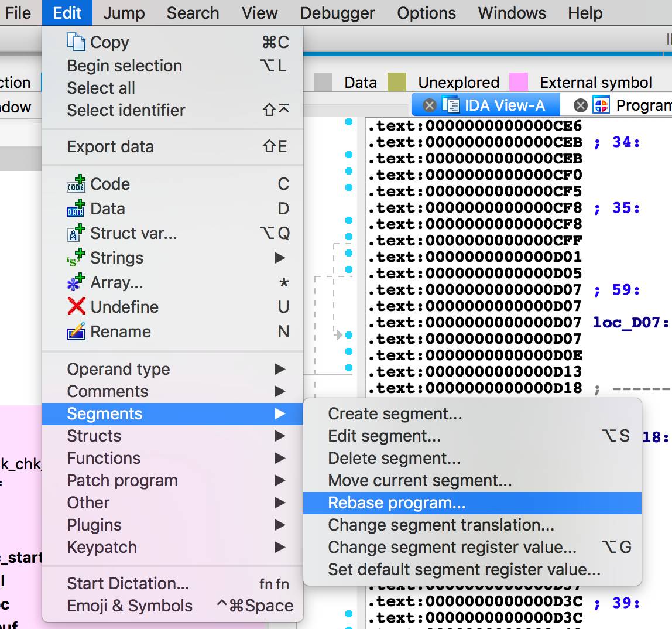Close the IDA View-A tab
This screenshot has width=672, height=629.
[430, 105]
